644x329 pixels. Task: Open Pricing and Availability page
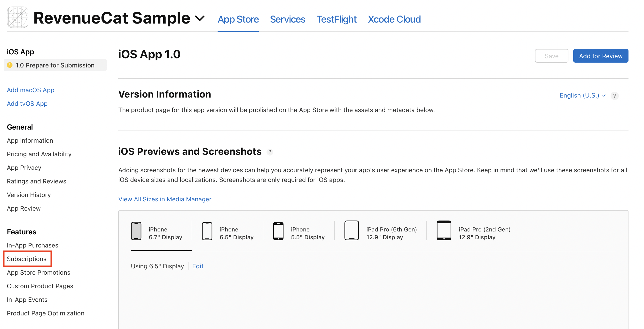click(39, 154)
